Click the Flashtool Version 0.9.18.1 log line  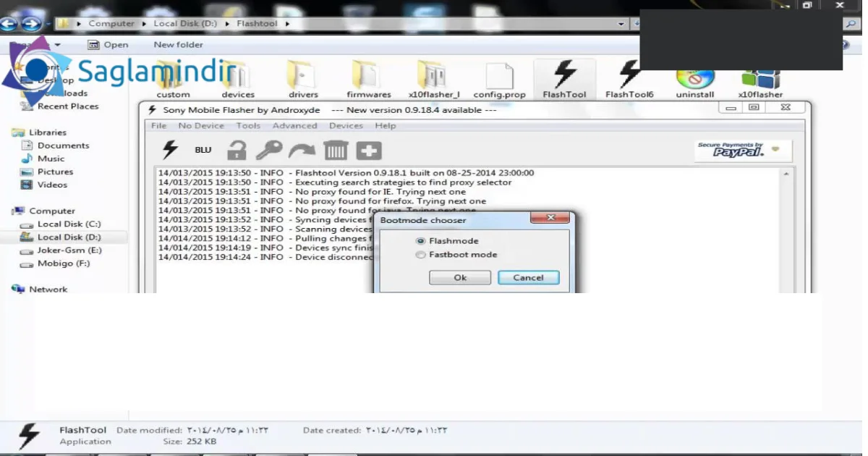point(346,173)
